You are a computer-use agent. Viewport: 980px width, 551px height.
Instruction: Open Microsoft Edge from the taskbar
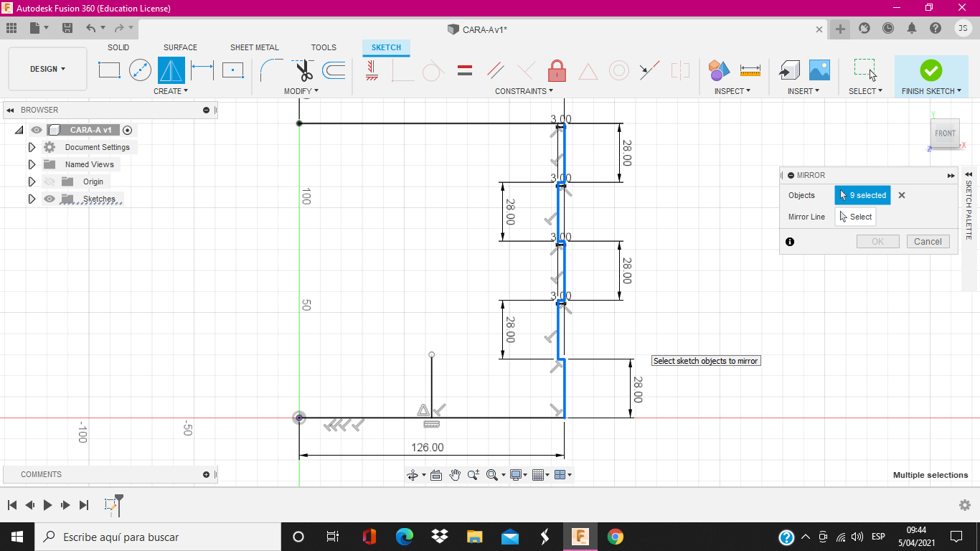pyautogui.click(x=405, y=537)
